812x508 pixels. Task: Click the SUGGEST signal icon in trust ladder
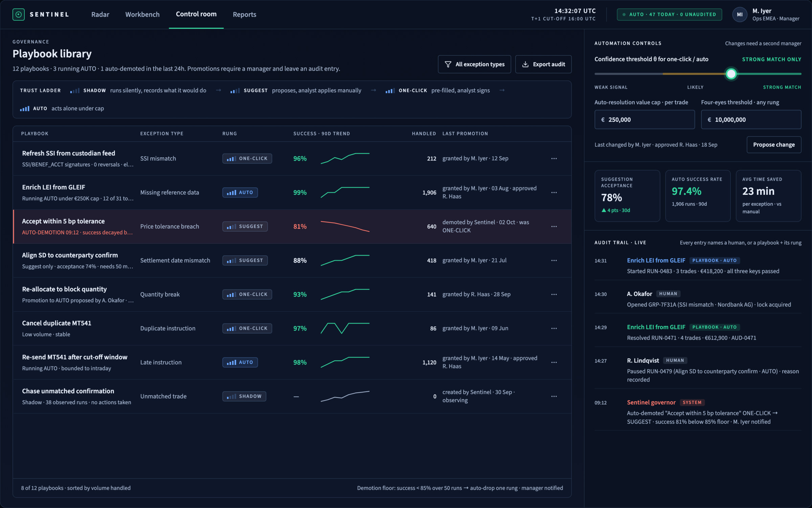pyautogui.click(x=235, y=91)
